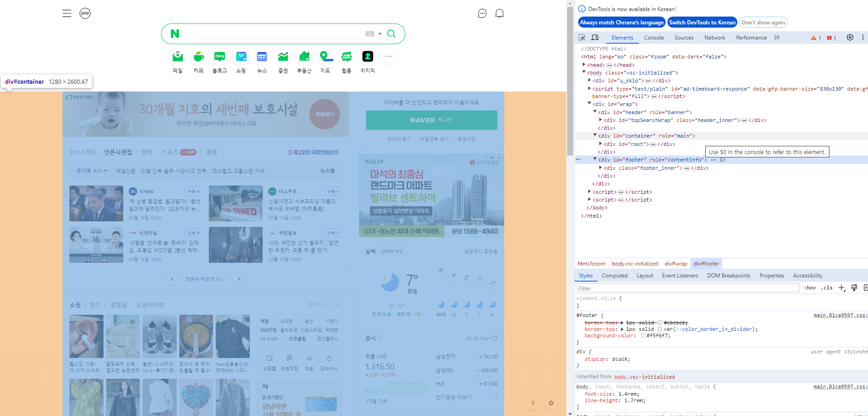Open the 증권 (Stocks) shortcut
This screenshot has height=416, width=868.
(283, 62)
